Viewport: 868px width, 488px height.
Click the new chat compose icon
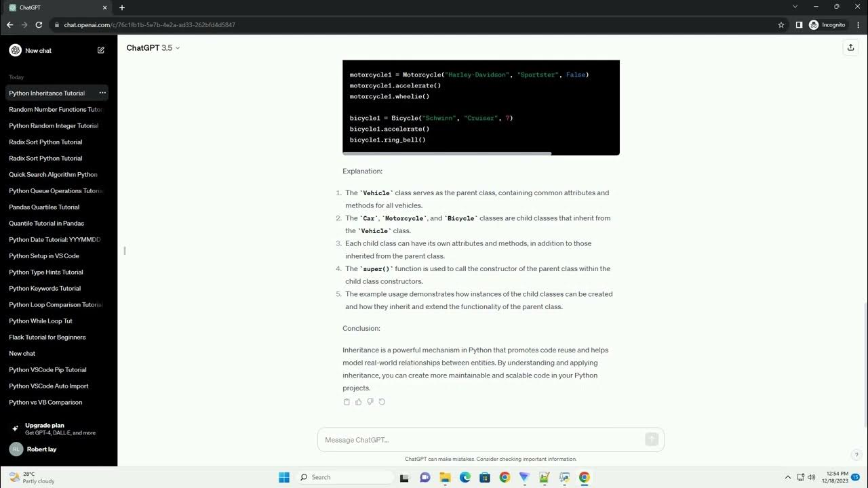coord(101,50)
